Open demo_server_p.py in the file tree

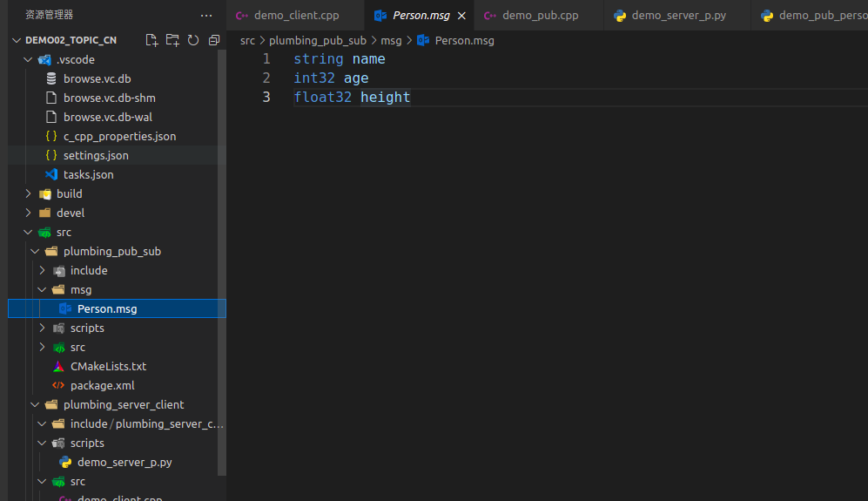(124, 462)
